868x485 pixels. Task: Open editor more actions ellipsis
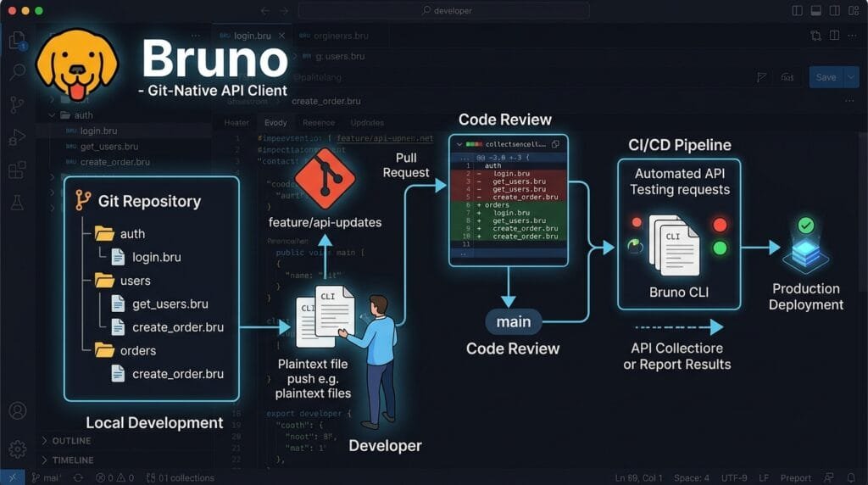853,36
